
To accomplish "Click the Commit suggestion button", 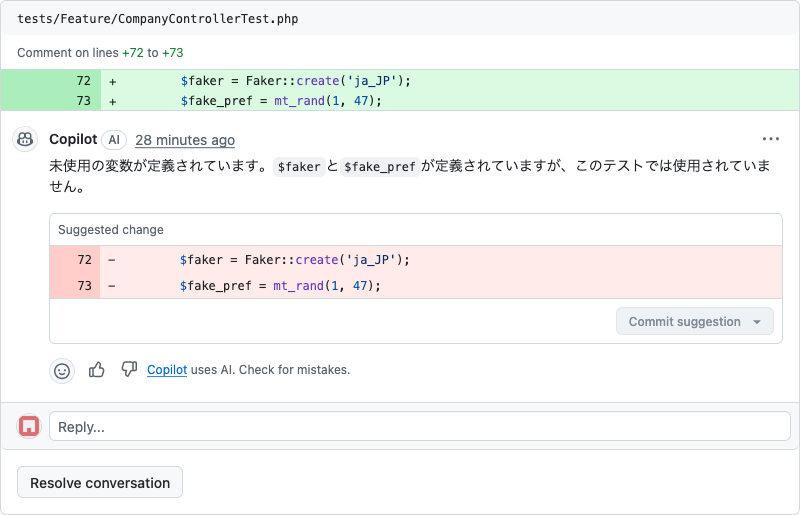I will click(x=685, y=322).
